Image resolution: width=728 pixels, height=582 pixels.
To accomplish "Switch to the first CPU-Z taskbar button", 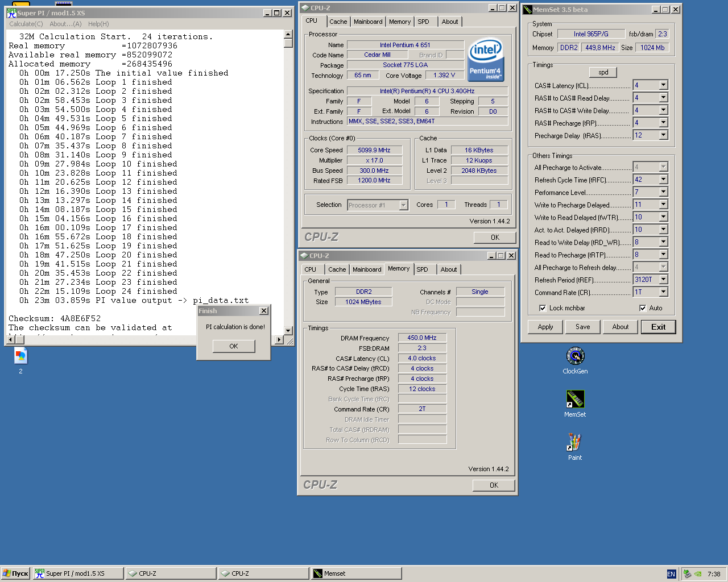I will 171,573.
